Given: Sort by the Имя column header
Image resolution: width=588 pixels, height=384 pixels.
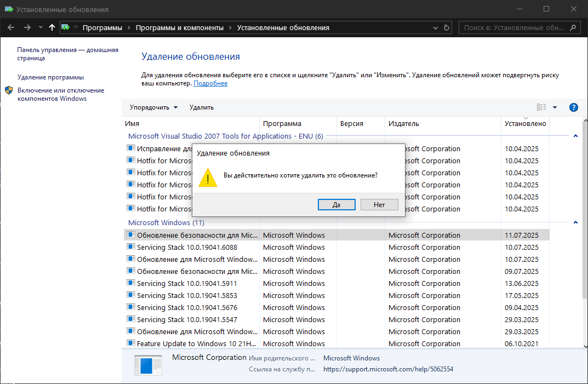Looking at the screenshot, I should (x=192, y=123).
